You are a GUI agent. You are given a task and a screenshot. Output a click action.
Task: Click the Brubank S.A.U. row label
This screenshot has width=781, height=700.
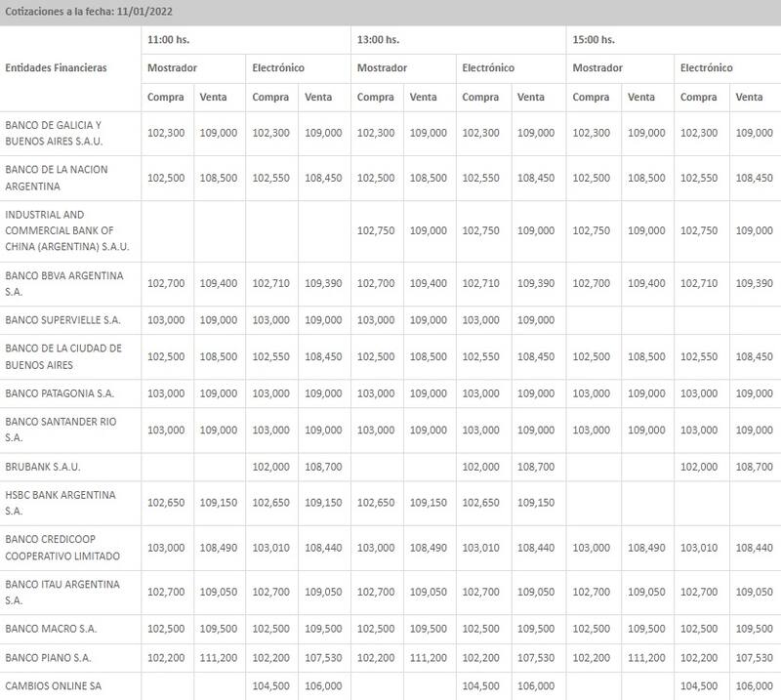coord(40,467)
